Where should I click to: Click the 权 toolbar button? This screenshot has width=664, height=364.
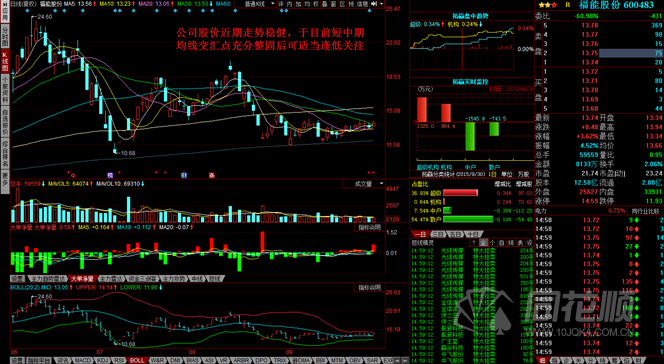coord(315,4)
